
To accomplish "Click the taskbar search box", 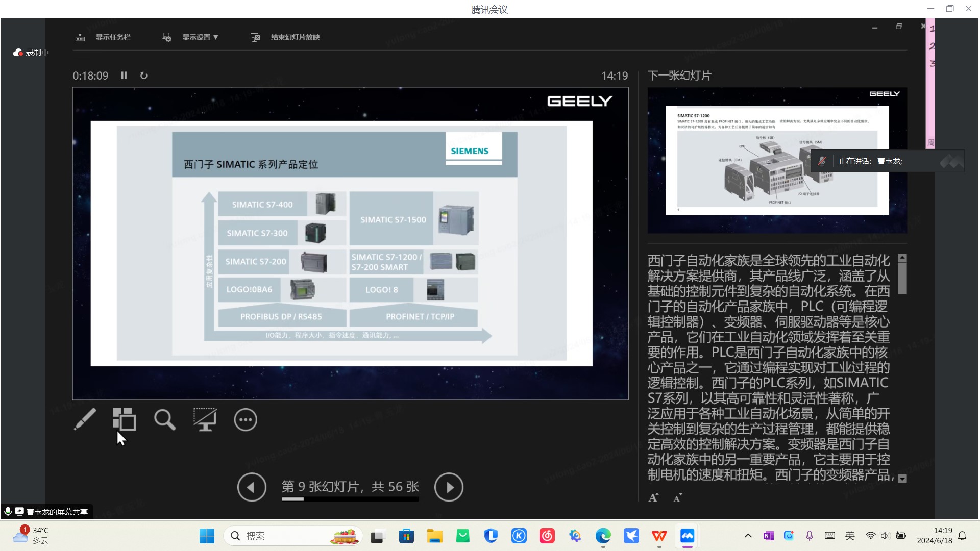I will 293,536.
